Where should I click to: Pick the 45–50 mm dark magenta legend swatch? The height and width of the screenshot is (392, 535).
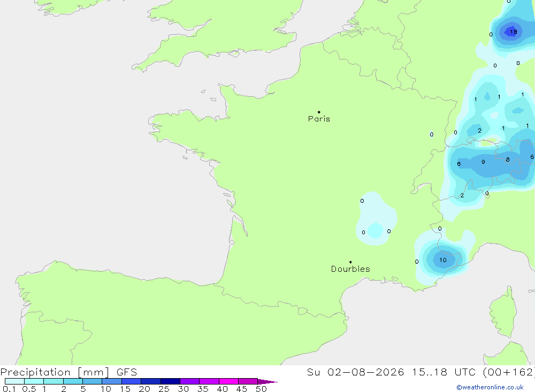(x=248, y=381)
